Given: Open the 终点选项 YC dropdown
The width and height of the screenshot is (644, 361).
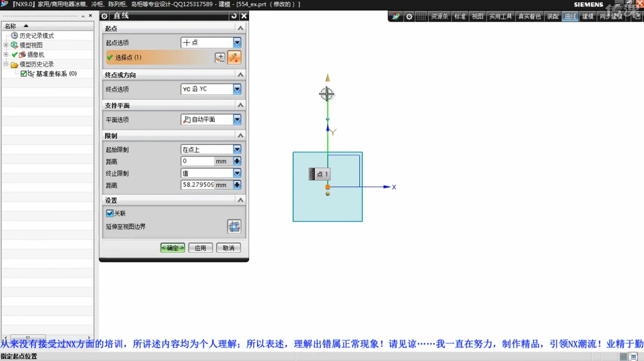Looking at the screenshot, I should point(237,89).
